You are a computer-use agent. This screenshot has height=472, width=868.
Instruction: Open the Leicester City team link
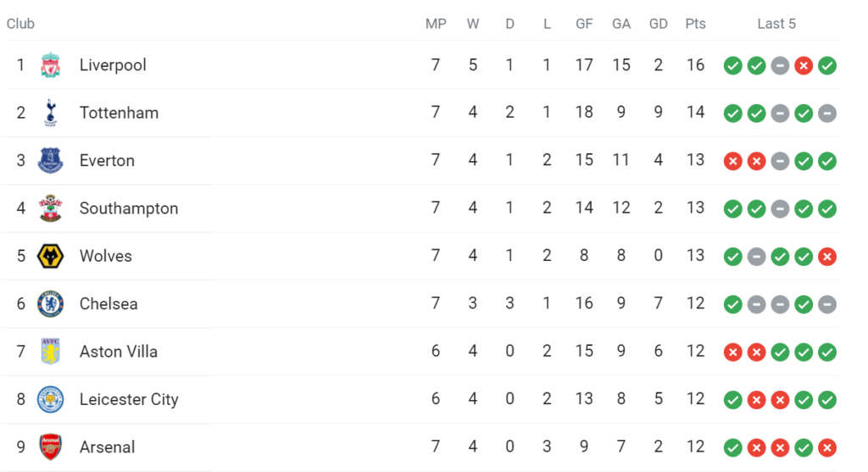click(x=129, y=399)
